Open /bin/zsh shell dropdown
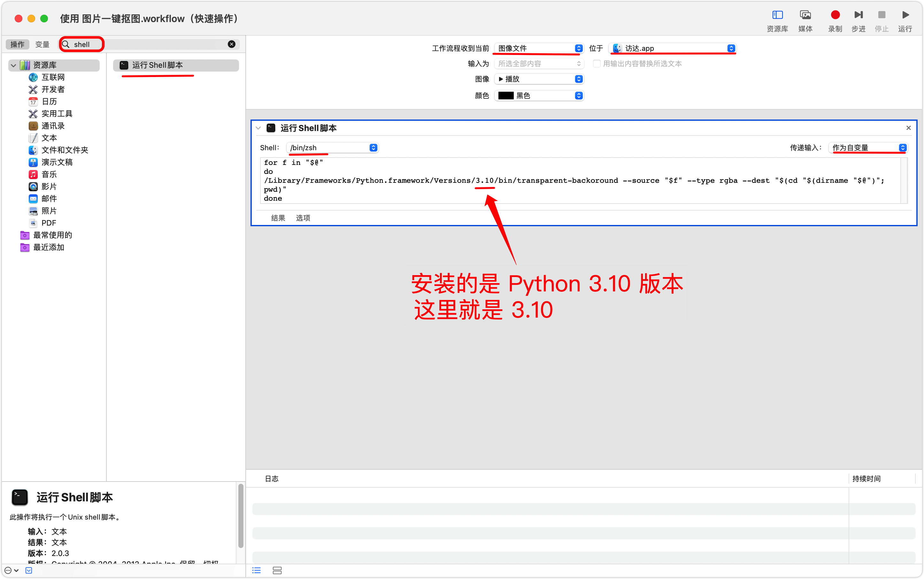This screenshot has height=579, width=924. [x=332, y=148]
